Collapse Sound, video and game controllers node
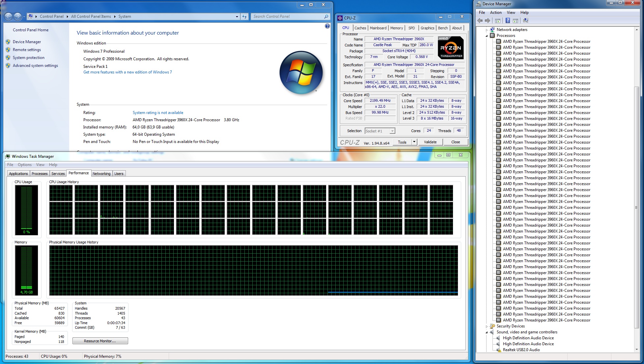 pyautogui.click(x=487, y=332)
